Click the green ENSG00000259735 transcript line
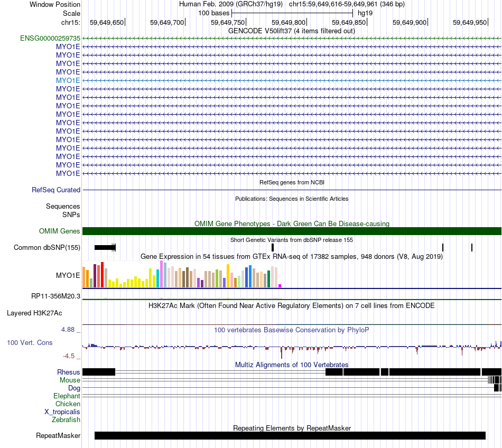Viewport: 502px width, 448px height. pyautogui.click(x=292, y=39)
